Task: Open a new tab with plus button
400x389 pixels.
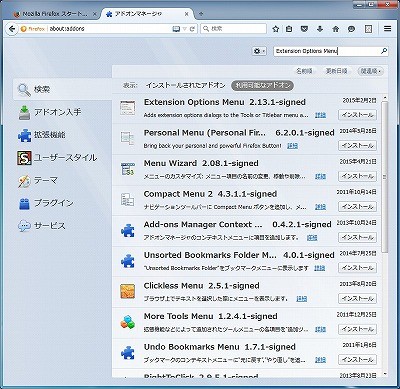Action: pos(201,14)
